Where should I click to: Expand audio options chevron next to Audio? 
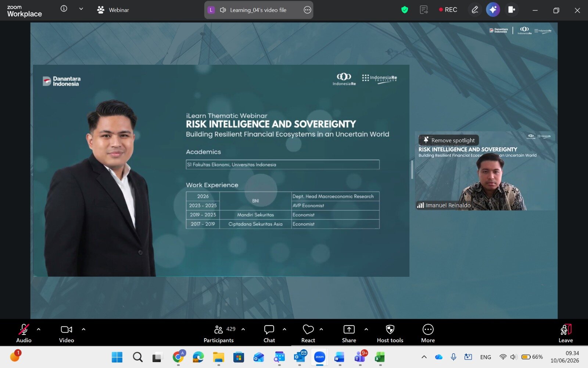point(39,329)
